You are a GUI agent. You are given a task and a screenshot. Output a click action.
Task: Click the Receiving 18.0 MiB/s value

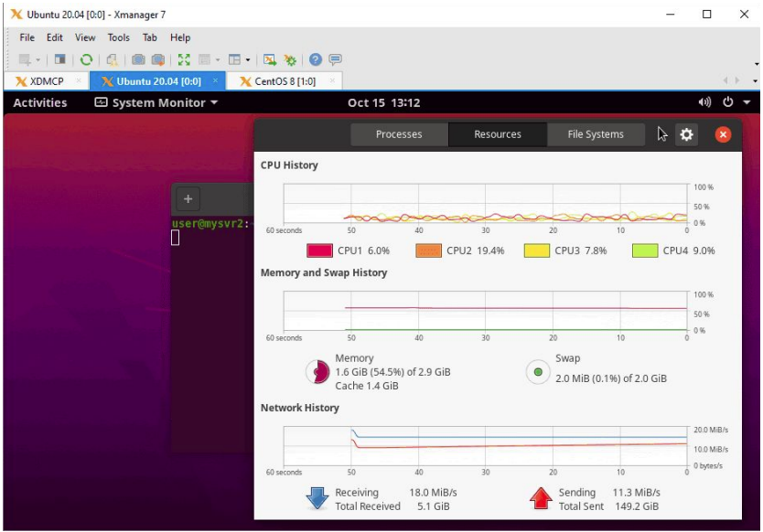coord(433,493)
